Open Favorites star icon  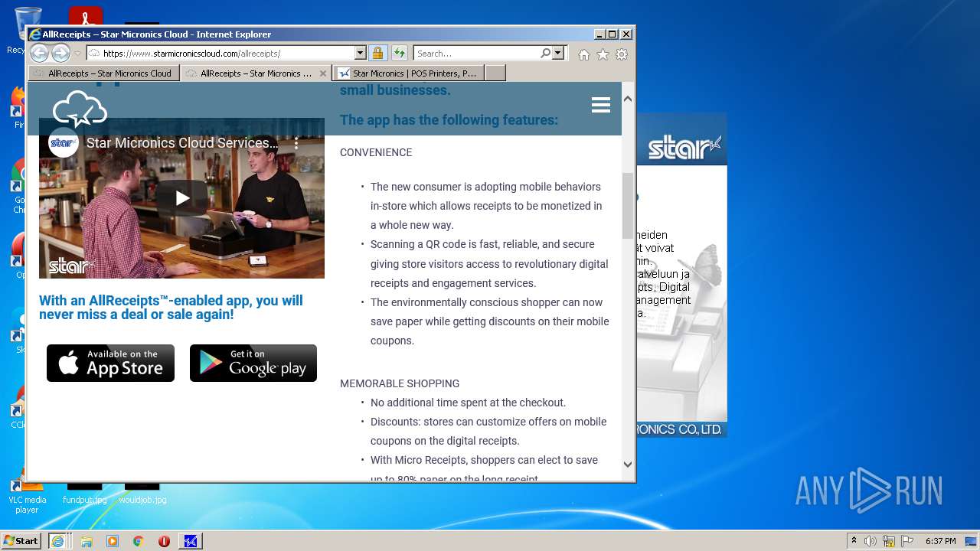coord(603,54)
